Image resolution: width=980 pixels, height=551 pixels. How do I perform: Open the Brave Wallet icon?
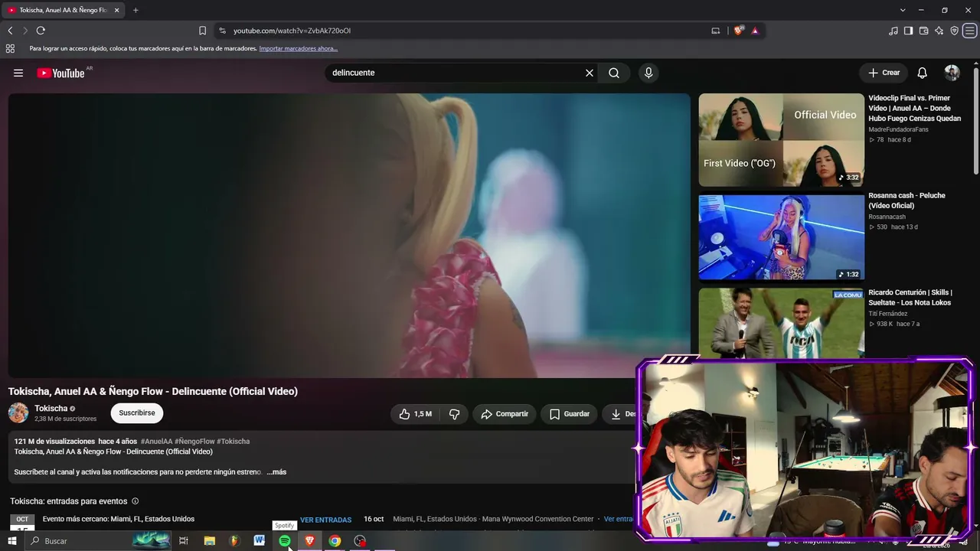tap(923, 31)
